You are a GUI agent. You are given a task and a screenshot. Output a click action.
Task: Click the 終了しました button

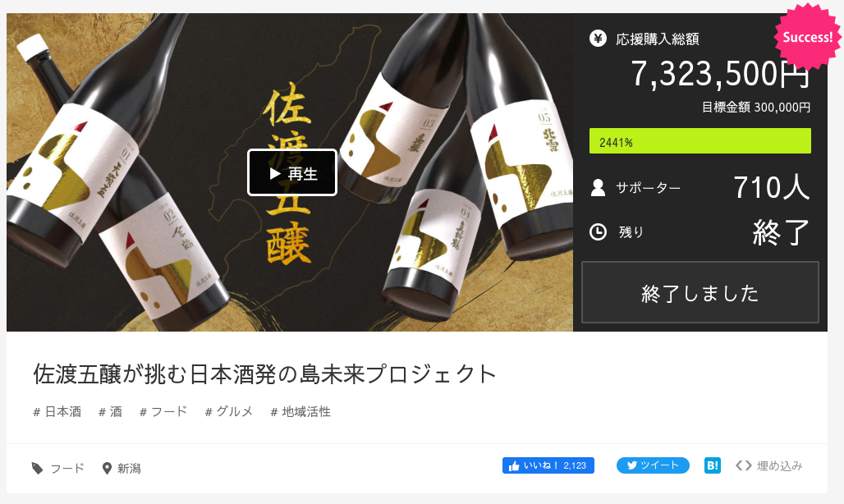click(700, 292)
